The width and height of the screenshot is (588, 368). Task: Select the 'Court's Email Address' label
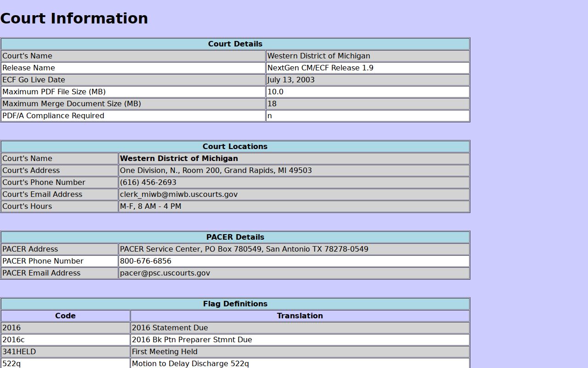point(42,195)
